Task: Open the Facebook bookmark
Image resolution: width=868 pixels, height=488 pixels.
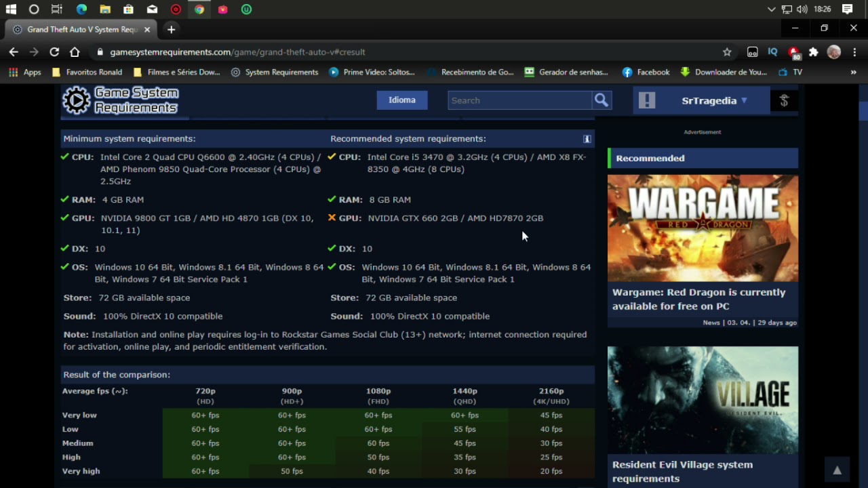Action: pyautogui.click(x=646, y=72)
